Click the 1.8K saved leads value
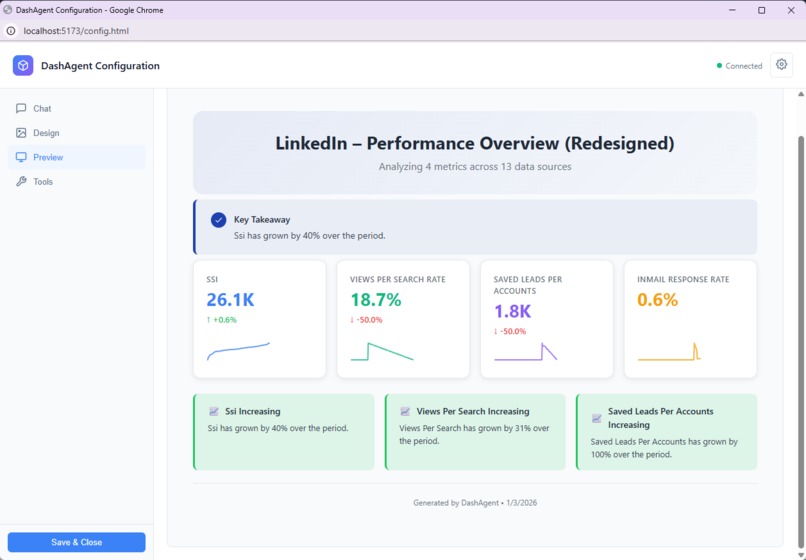Screen dimensions: 806x560 [x=512, y=312]
